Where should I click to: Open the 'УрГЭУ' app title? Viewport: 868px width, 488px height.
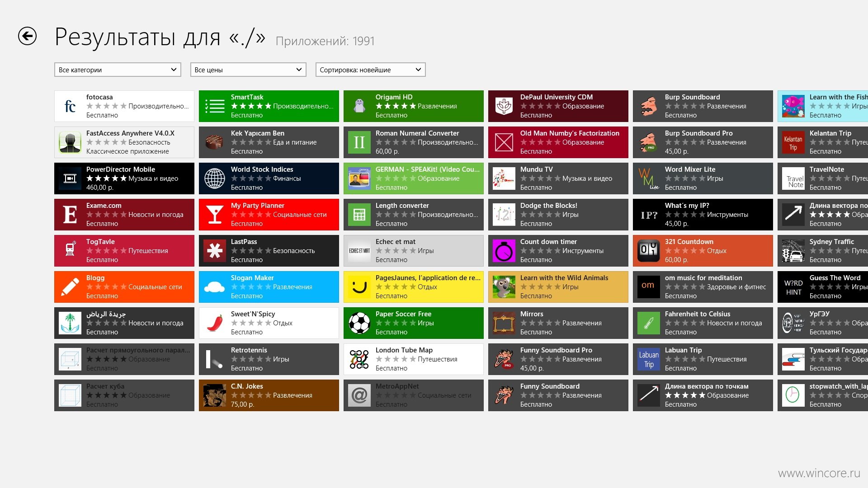[820, 314]
